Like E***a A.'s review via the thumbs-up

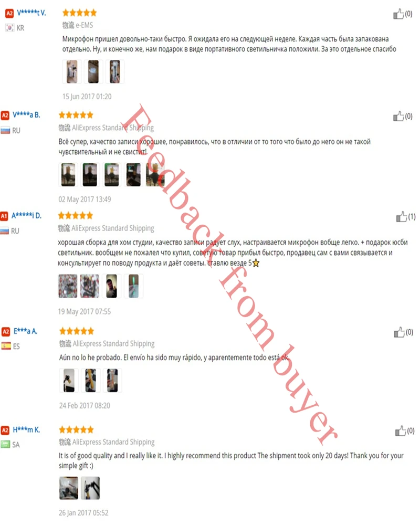pyautogui.click(x=399, y=332)
